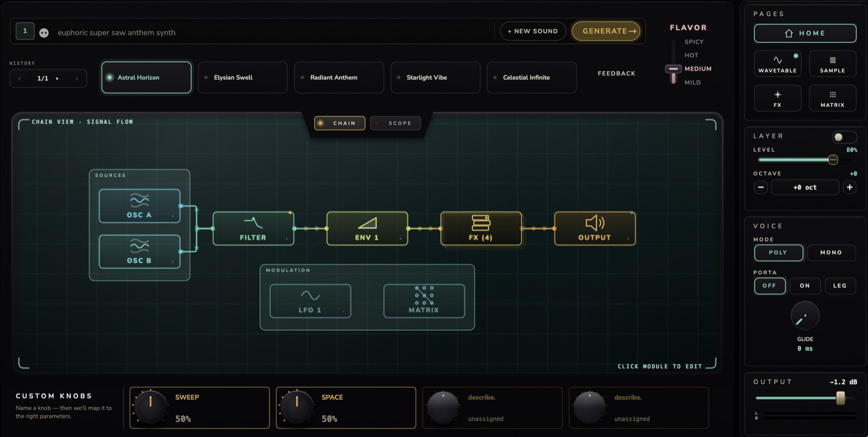868x437 pixels.
Task: Set portamento to ON
Action: click(x=805, y=286)
